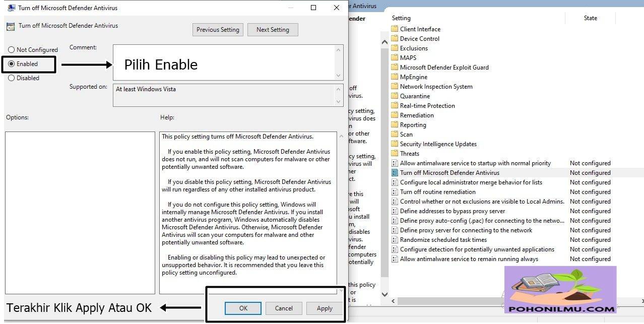Confirm with the OK button
The width and height of the screenshot is (644, 324).
[x=243, y=308]
